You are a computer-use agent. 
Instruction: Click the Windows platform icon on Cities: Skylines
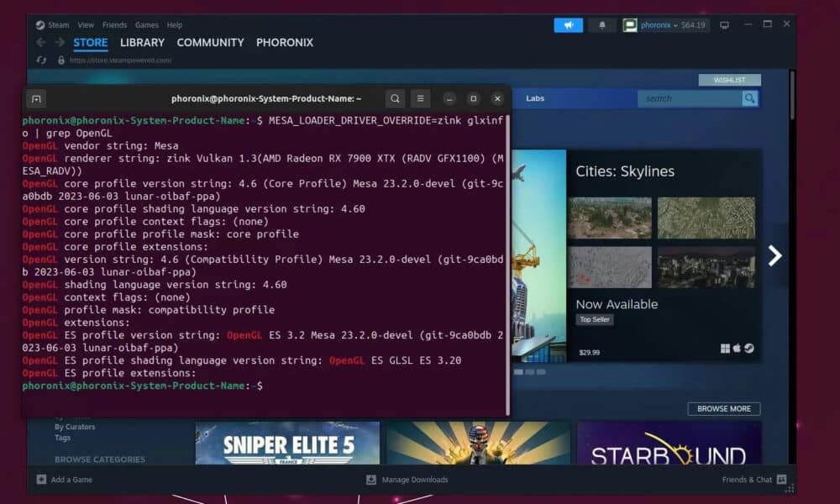pyautogui.click(x=725, y=349)
